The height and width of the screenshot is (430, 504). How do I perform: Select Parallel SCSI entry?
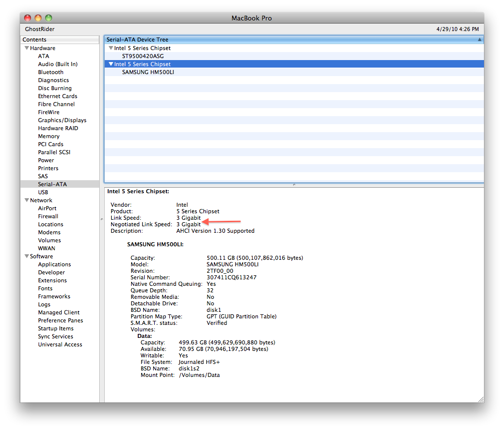pyautogui.click(x=54, y=152)
